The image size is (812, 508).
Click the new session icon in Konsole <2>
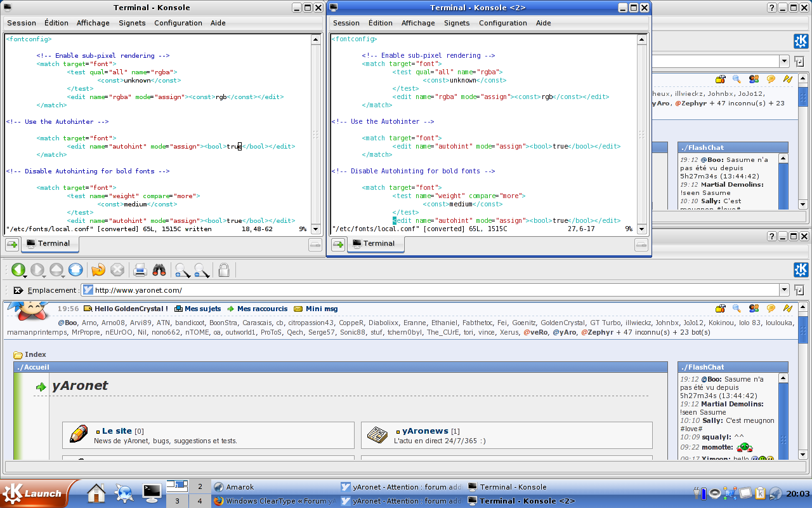(x=337, y=244)
